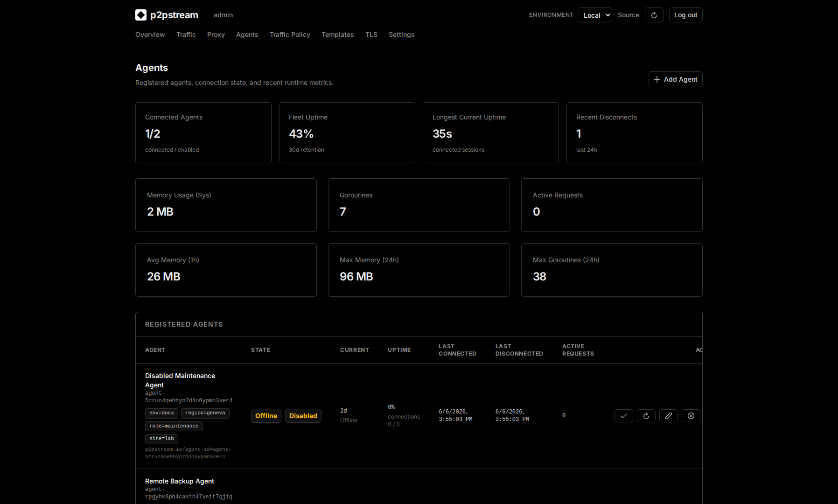Click the Disabled state badge

point(303,416)
